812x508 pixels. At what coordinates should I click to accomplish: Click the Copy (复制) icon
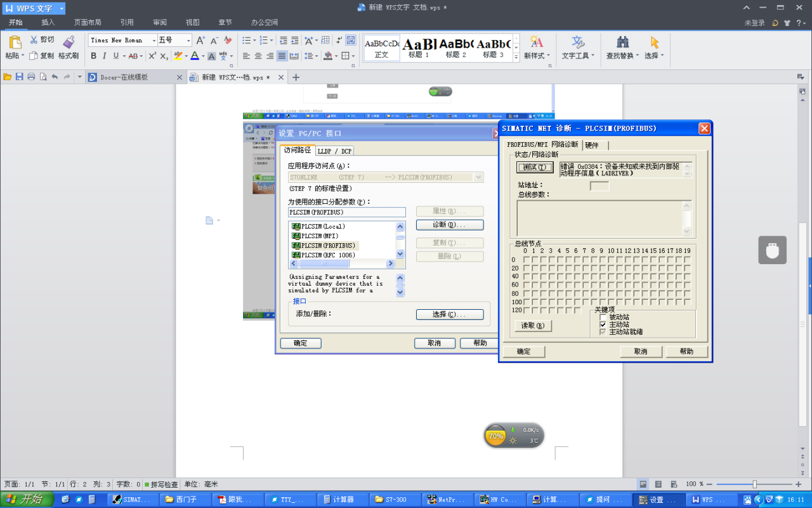(x=34, y=56)
